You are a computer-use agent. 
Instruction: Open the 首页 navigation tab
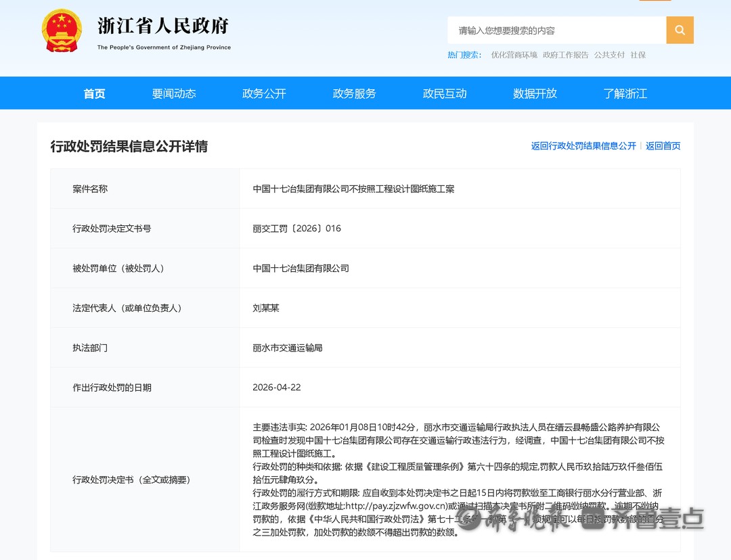95,93
